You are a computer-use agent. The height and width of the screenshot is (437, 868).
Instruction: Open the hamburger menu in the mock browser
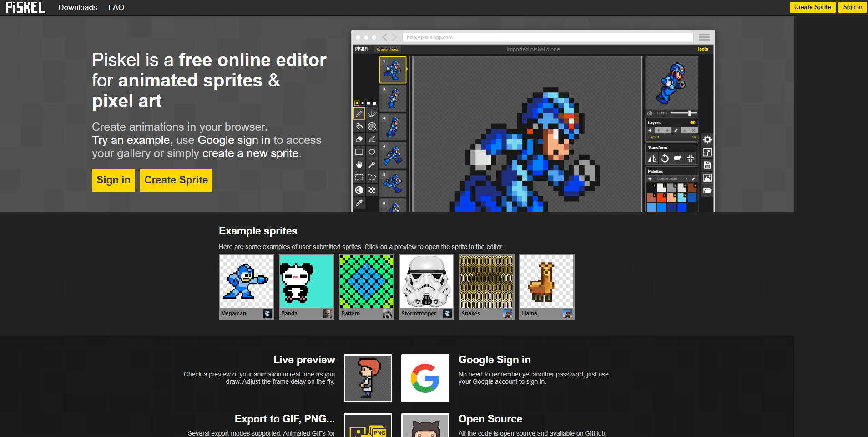[x=704, y=37]
